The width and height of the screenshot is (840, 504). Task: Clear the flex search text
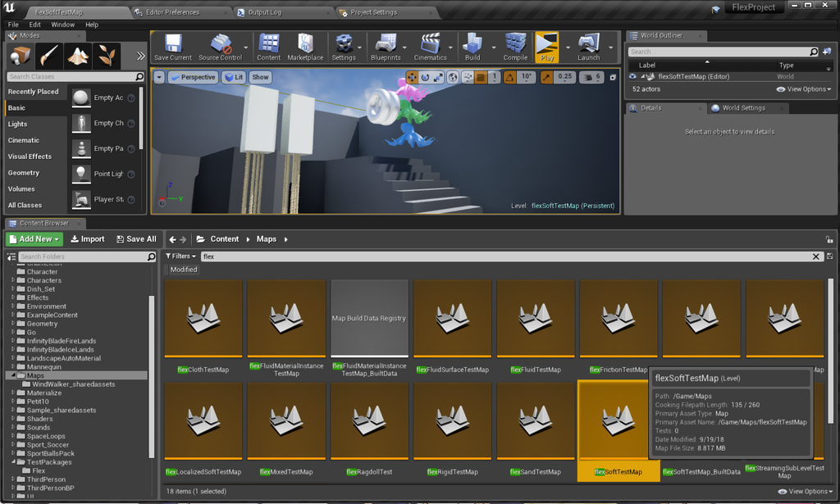tap(815, 257)
